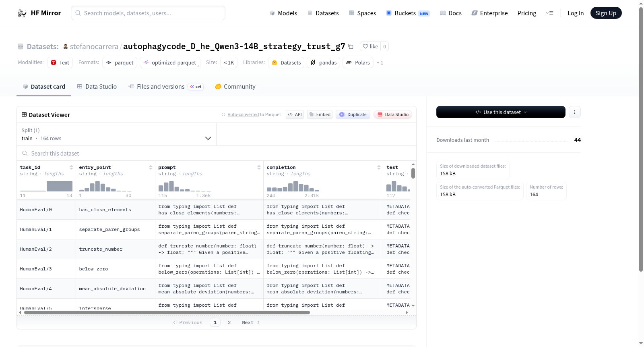Viewport: 644px width, 347px height.
Task: Expand the Split train dropdown
Action: 117,134
